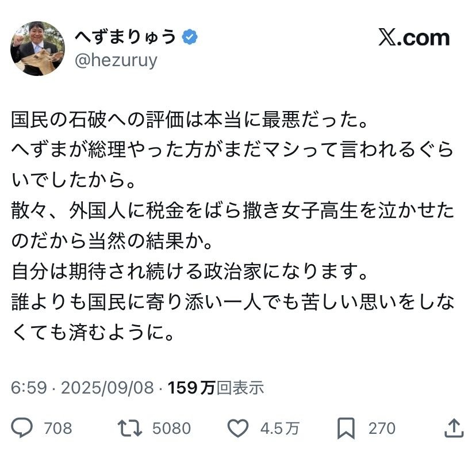
Task: Click the 708 replies count
Action: (x=58, y=429)
